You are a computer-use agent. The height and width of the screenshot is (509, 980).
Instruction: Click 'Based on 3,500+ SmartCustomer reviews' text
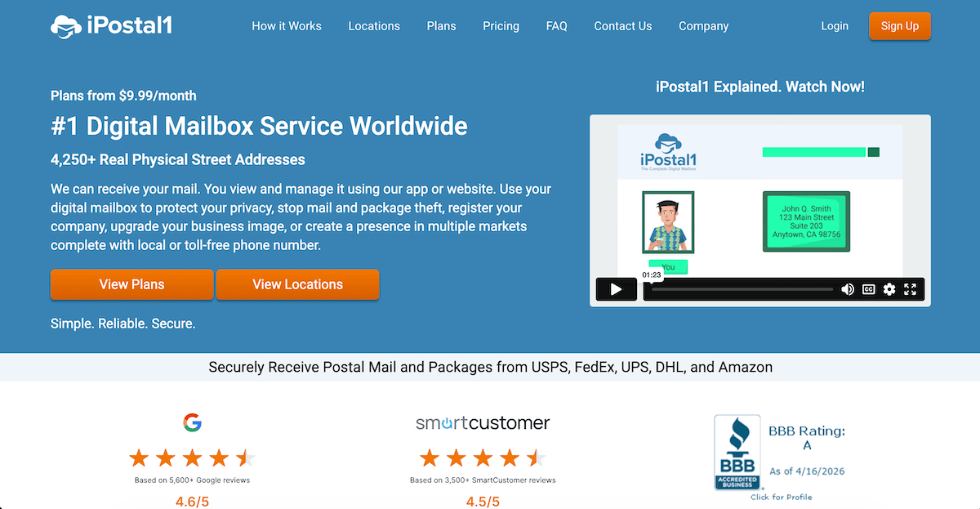click(483, 480)
